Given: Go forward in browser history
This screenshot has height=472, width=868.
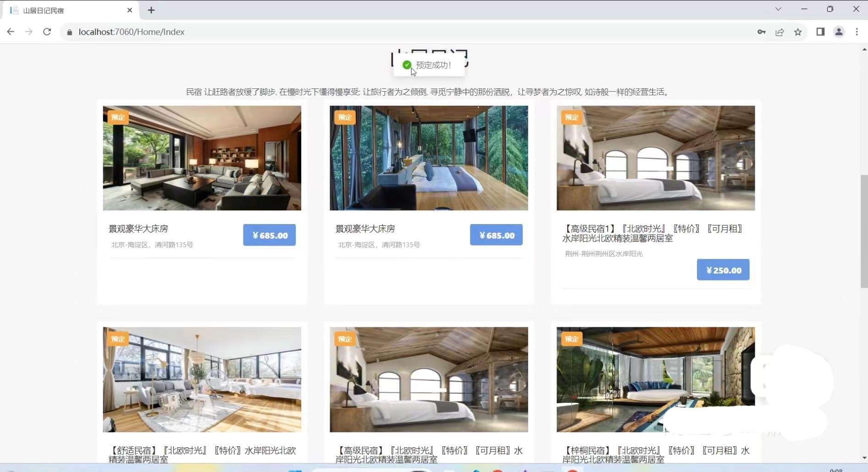Looking at the screenshot, I should tap(28, 32).
